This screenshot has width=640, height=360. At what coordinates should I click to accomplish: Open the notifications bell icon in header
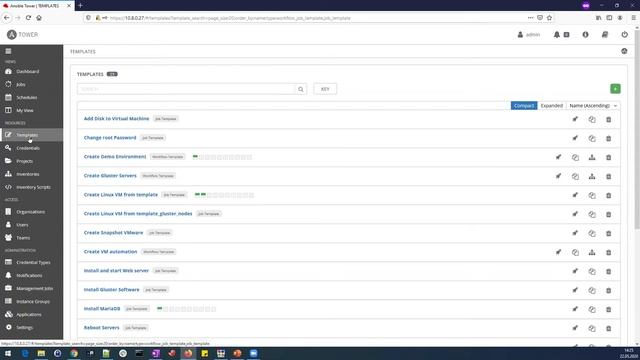click(556, 35)
